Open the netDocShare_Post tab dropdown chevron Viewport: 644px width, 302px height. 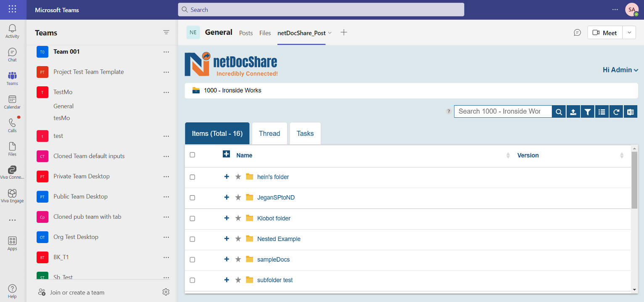pyautogui.click(x=330, y=33)
